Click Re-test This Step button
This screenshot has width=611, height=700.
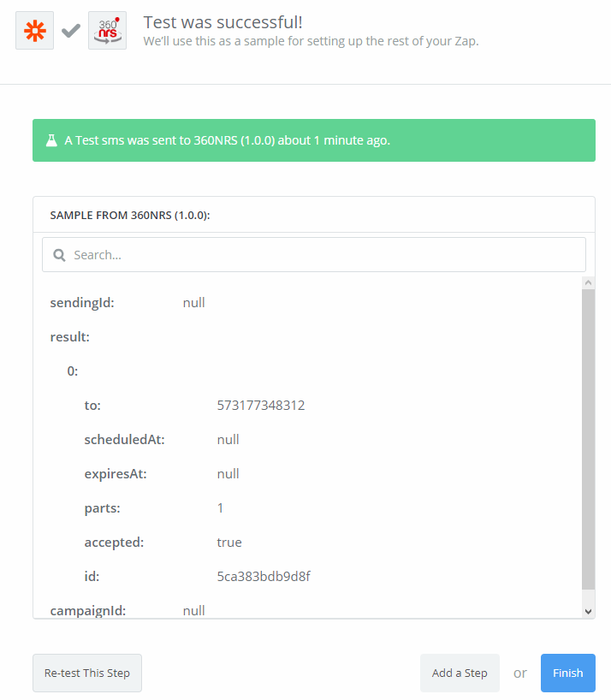87,673
